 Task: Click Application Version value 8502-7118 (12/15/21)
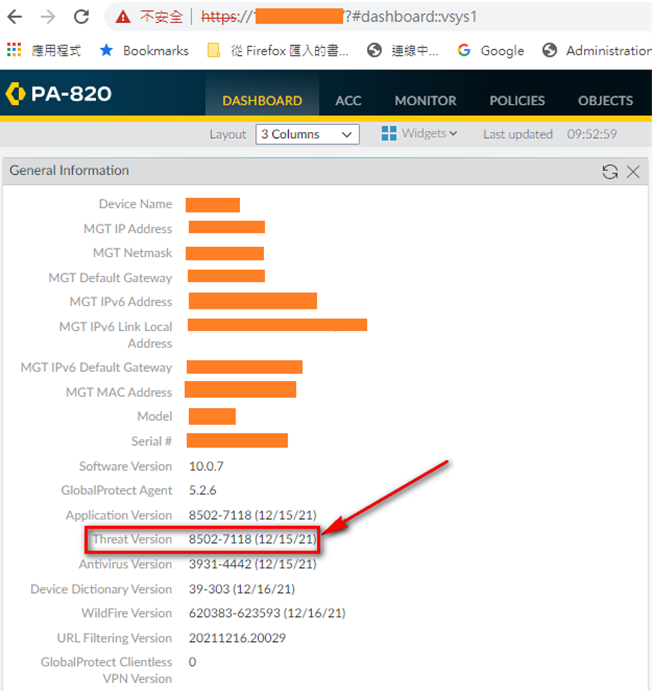253,515
